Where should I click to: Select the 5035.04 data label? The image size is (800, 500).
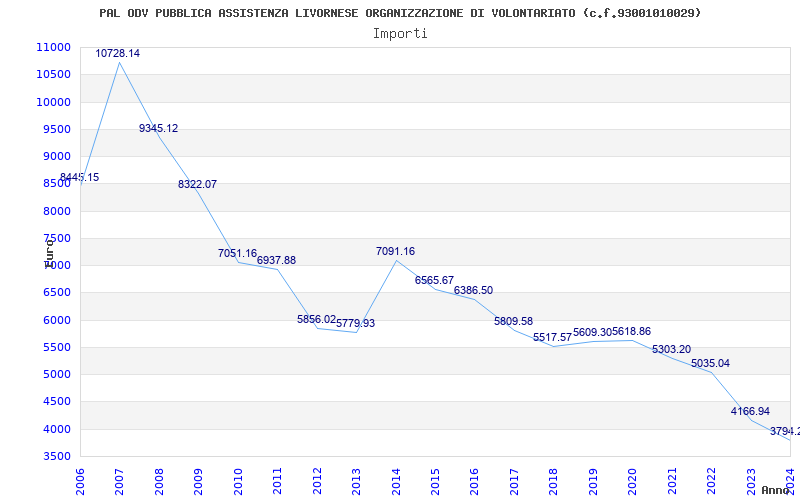pos(710,363)
